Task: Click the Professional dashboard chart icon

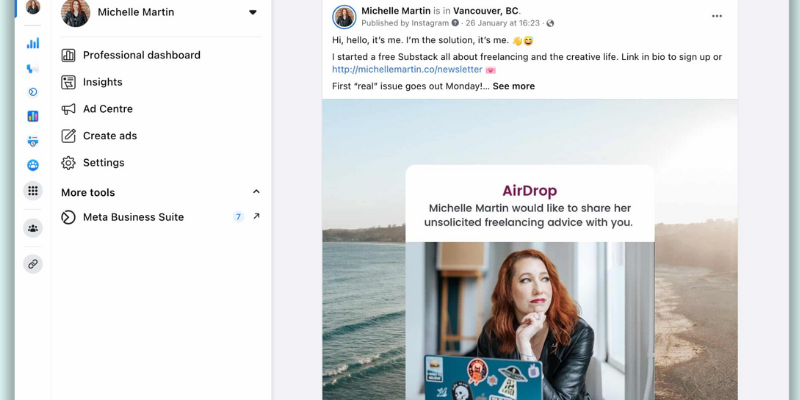Action: (x=68, y=55)
